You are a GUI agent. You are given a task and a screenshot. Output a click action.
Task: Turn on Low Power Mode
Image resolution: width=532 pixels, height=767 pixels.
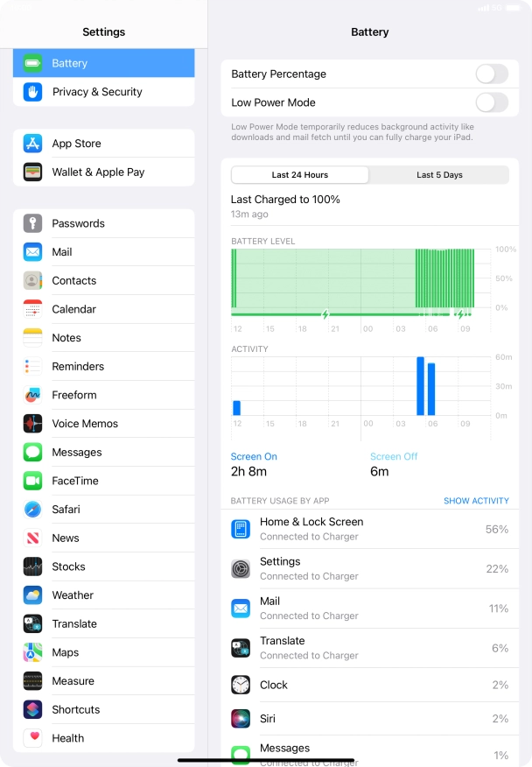(492, 102)
